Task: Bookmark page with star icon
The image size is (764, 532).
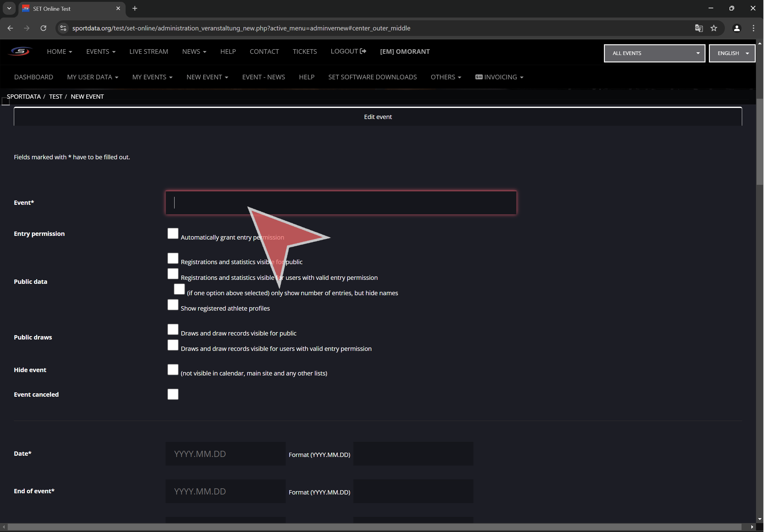Action: pyautogui.click(x=714, y=28)
